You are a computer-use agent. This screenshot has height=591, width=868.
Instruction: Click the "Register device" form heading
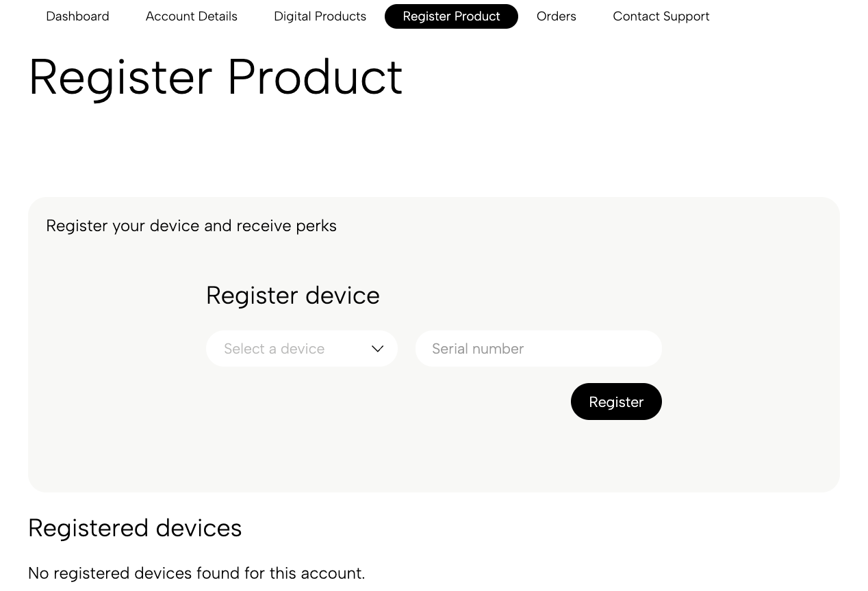(292, 295)
